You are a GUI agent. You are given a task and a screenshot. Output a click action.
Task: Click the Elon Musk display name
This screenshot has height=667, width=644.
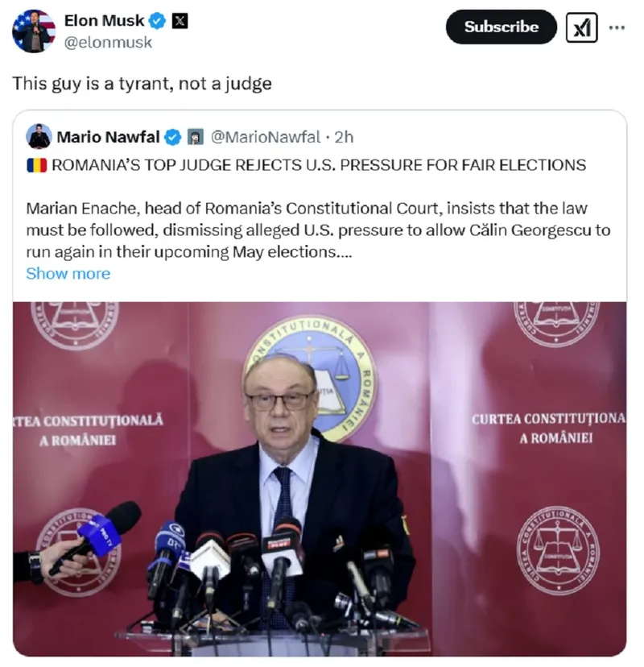coord(104,20)
